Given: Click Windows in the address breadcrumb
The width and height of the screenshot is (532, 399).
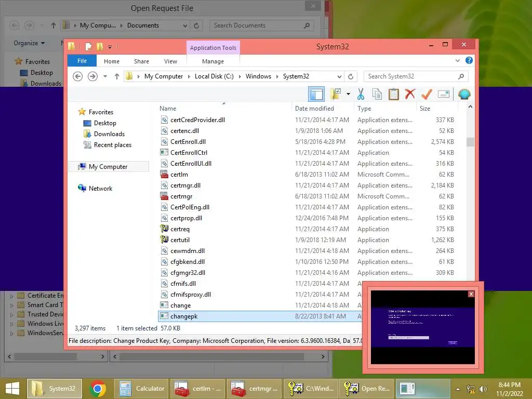Looking at the screenshot, I should pyautogui.click(x=258, y=76).
